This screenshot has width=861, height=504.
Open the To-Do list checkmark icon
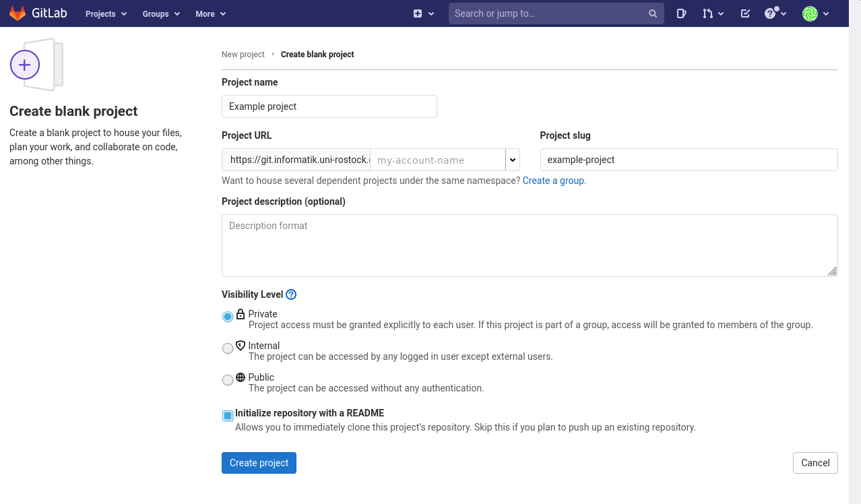tap(745, 13)
